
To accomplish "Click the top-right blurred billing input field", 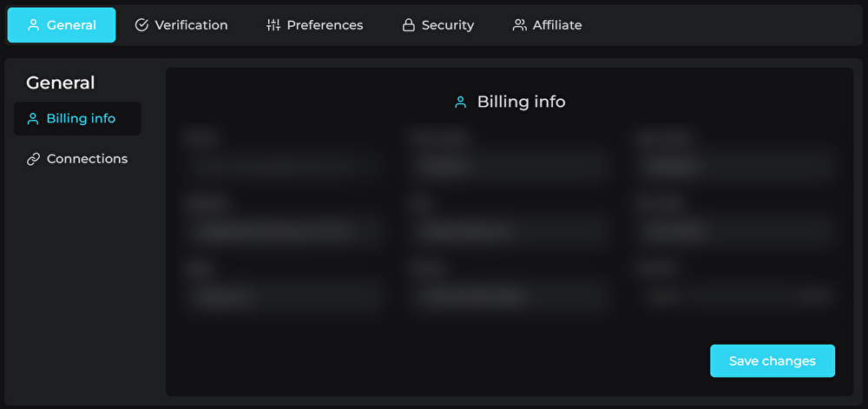I will (x=736, y=165).
